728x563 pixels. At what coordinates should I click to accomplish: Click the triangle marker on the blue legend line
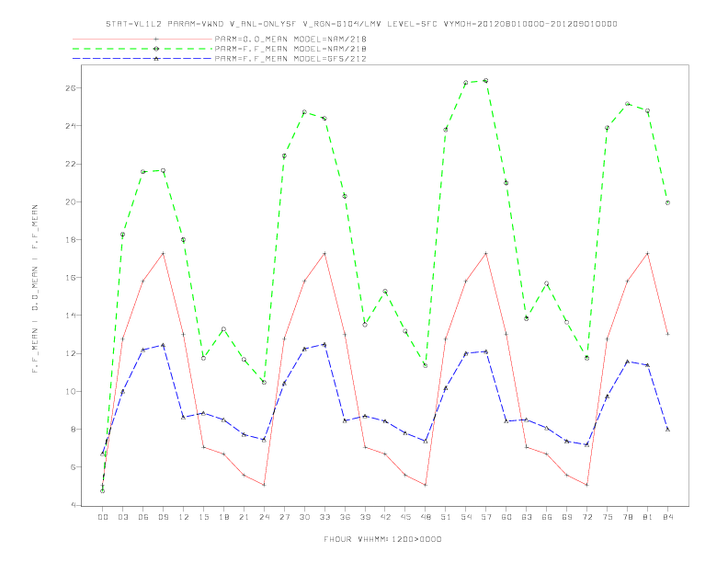click(156, 59)
